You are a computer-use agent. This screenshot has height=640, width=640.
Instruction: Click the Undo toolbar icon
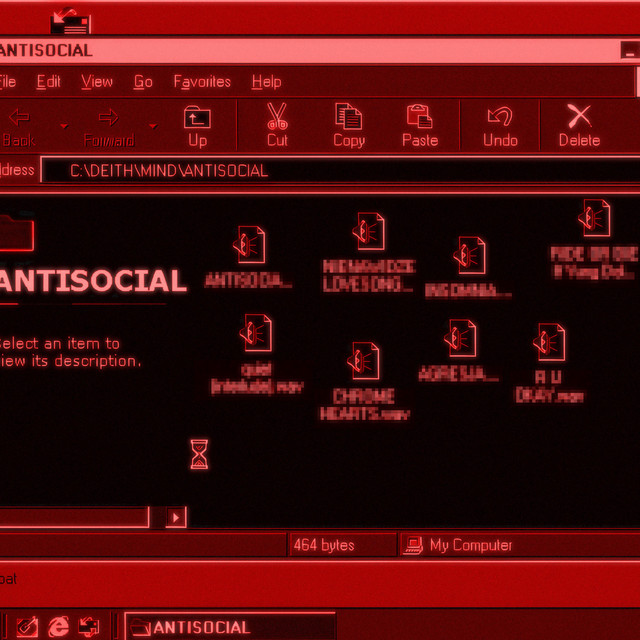(500, 117)
